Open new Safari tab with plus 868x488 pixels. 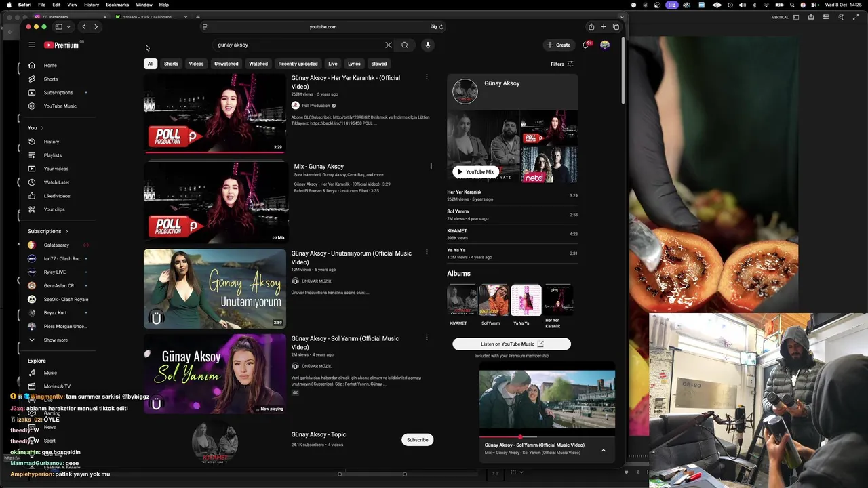click(604, 27)
